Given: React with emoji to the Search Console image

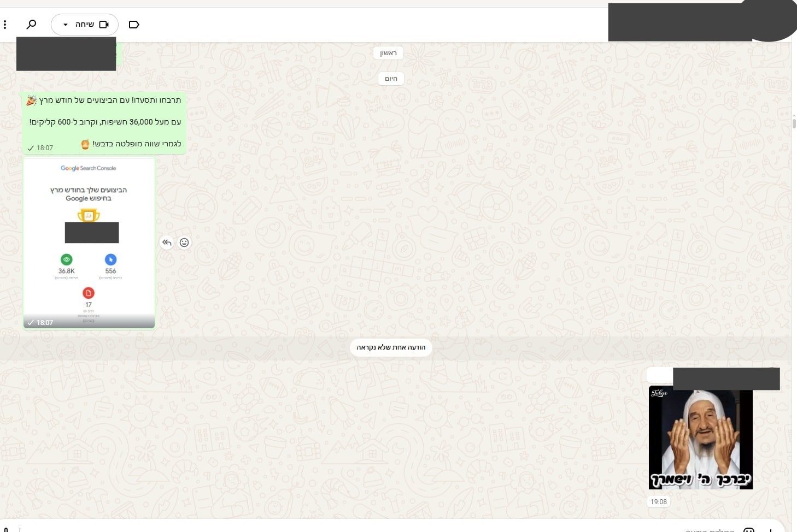Looking at the screenshot, I should click(184, 243).
